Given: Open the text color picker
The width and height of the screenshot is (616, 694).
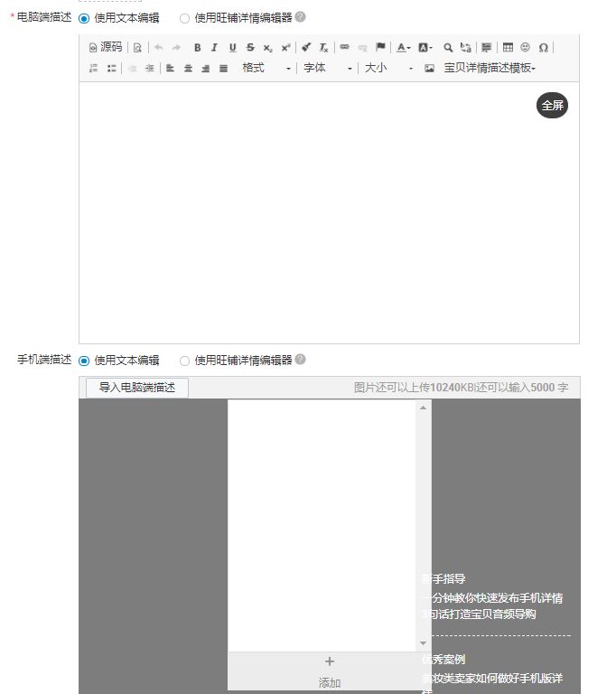Looking at the screenshot, I should 403,47.
